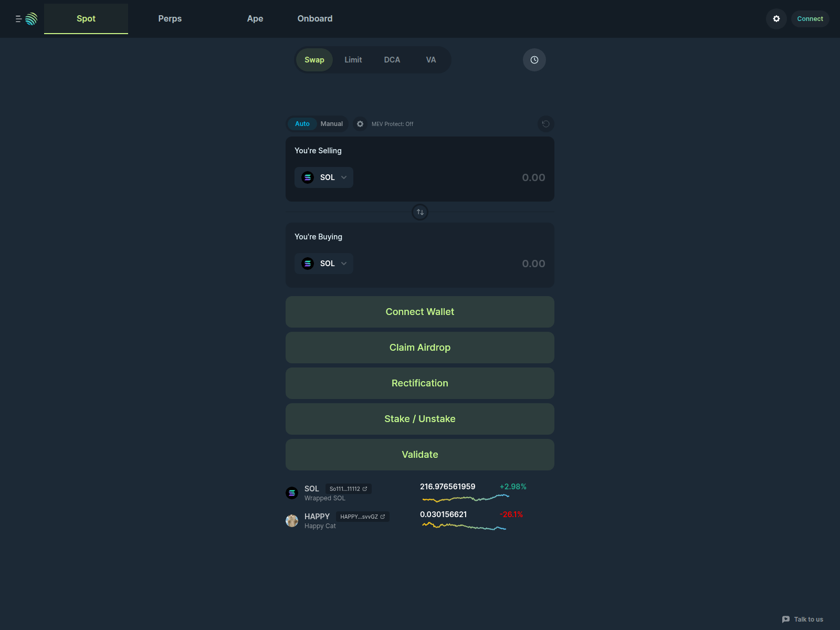This screenshot has height=630, width=840.
Task: Open swap history clock icon
Action: (534, 60)
